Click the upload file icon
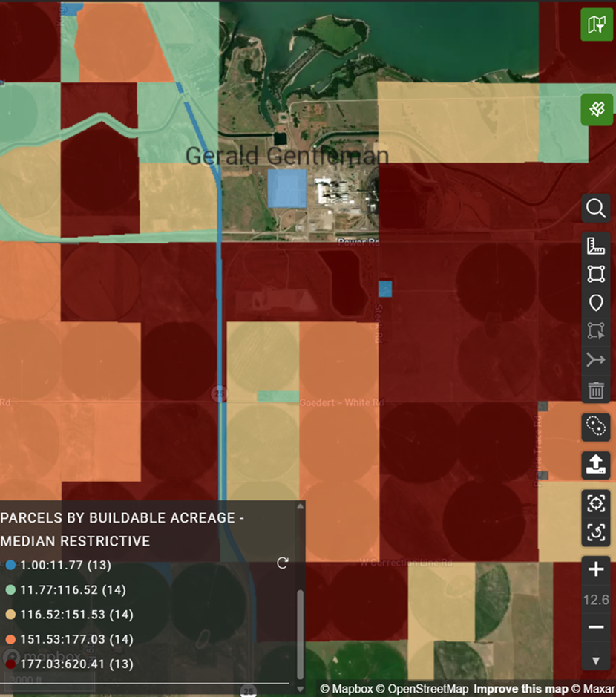This screenshot has width=616, height=697. (x=596, y=465)
